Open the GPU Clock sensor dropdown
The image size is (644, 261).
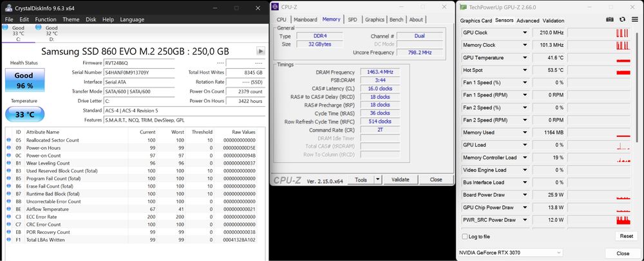pyautogui.click(x=524, y=33)
